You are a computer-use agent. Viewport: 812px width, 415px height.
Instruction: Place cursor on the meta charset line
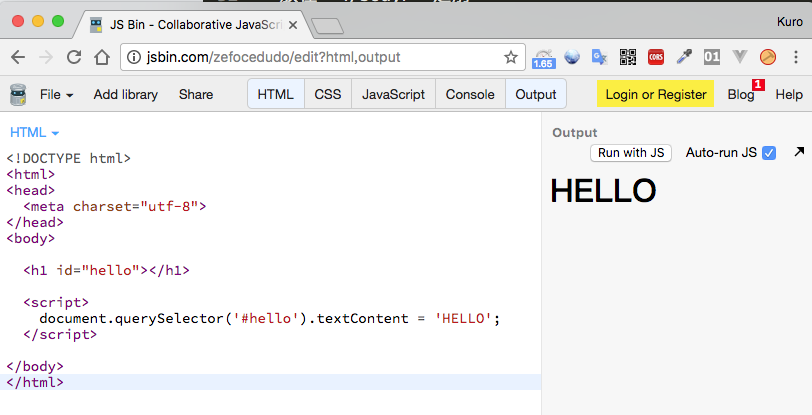tap(114, 206)
